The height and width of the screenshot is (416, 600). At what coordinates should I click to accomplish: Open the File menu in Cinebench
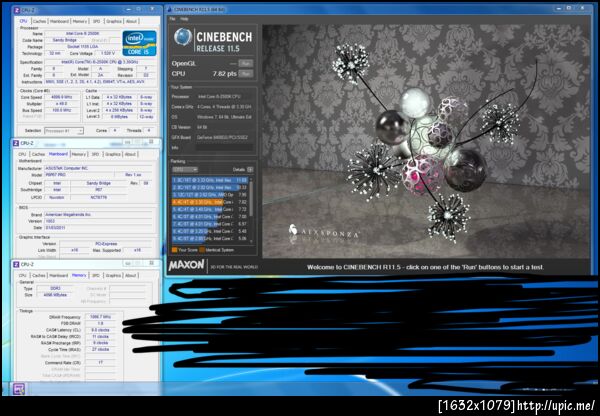click(x=172, y=19)
